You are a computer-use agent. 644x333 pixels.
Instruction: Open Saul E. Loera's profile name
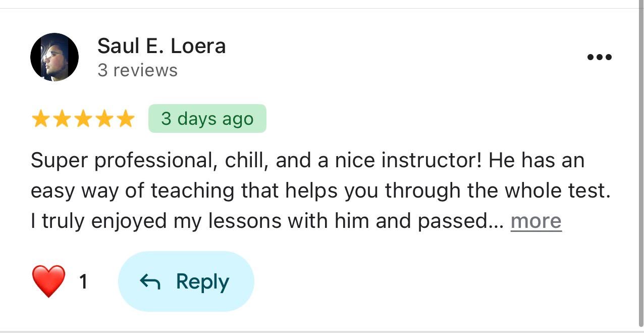coord(162,45)
